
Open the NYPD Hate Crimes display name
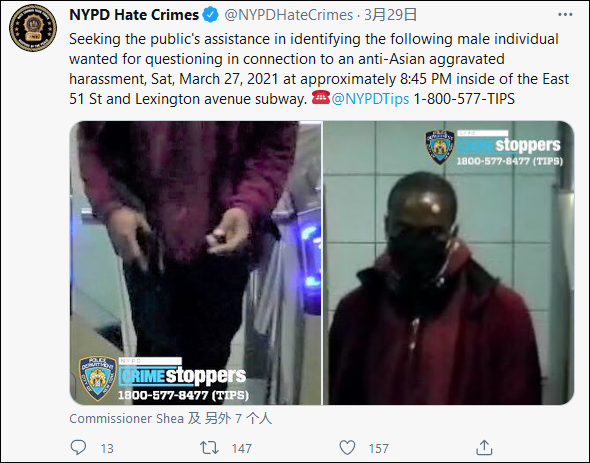pos(134,15)
